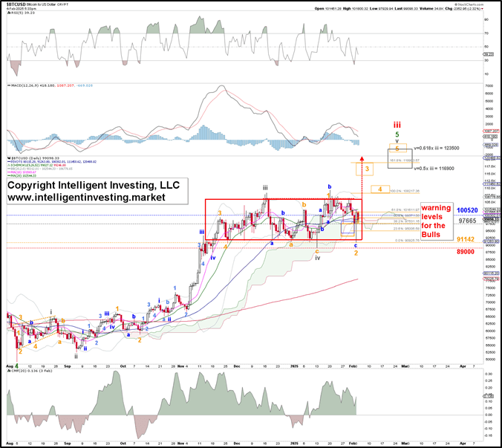Image resolution: width=502 pixels, height=448 pixels.
Task: Click the orange 91142 price level label
Action: [466, 239]
